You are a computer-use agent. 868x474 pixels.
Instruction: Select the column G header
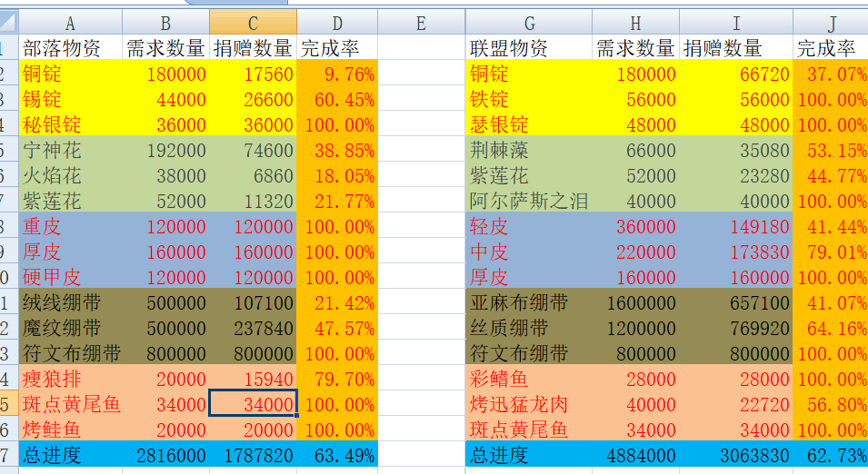pos(529,23)
